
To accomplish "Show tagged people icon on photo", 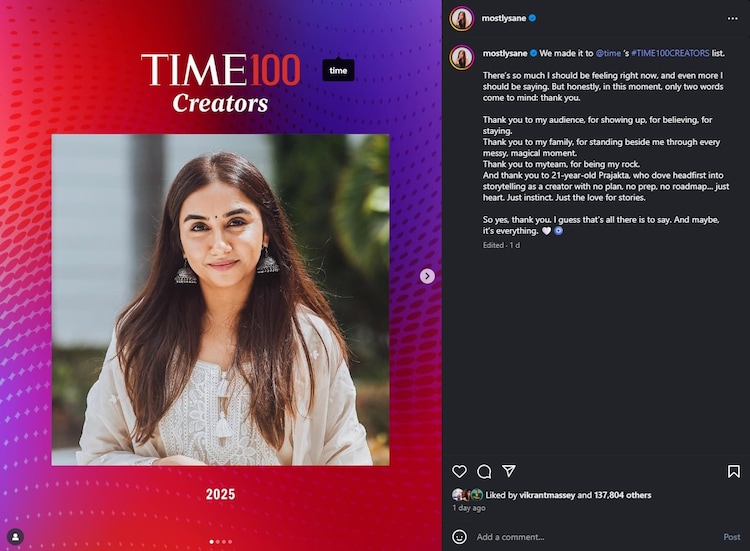I will [x=15, y=537].
